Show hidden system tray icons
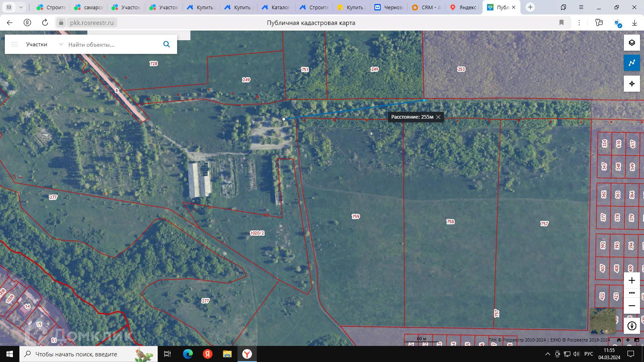The image size is (644, 362). point(547,354)
